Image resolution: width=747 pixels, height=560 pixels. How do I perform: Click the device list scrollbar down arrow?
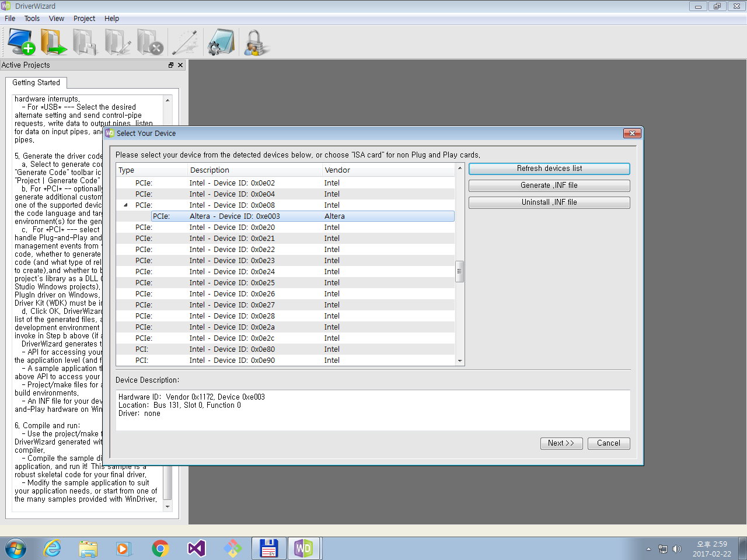459,361
